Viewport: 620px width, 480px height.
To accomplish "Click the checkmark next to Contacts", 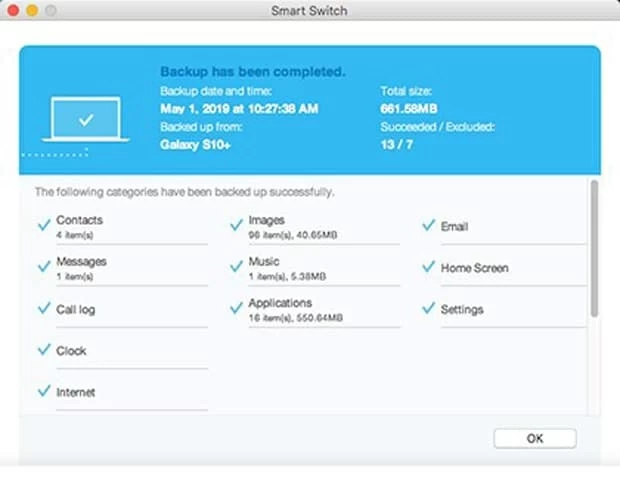I will click(x=44, y=226).
